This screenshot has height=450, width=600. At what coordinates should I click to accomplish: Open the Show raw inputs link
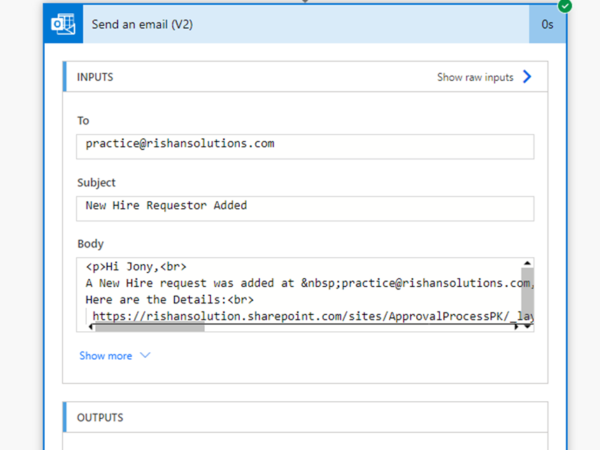point(475,76)
